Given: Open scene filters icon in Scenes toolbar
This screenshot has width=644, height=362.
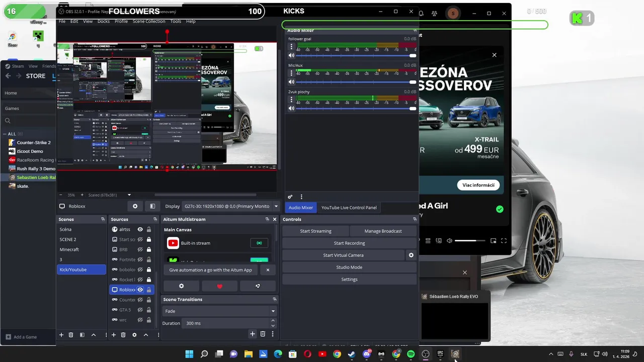Looking at the screenshot, I should click(82, 335).
